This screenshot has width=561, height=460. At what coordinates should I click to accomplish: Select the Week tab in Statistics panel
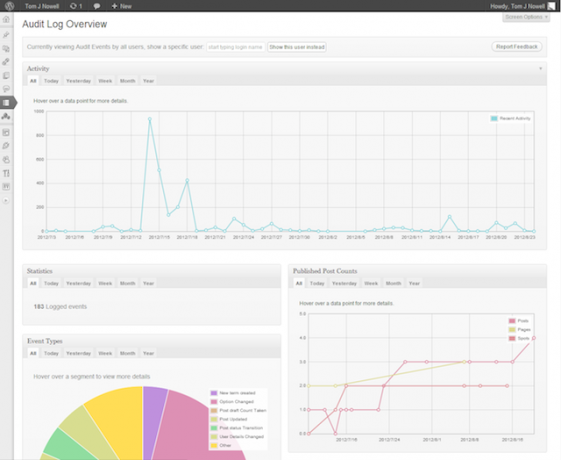pos(105,283)
